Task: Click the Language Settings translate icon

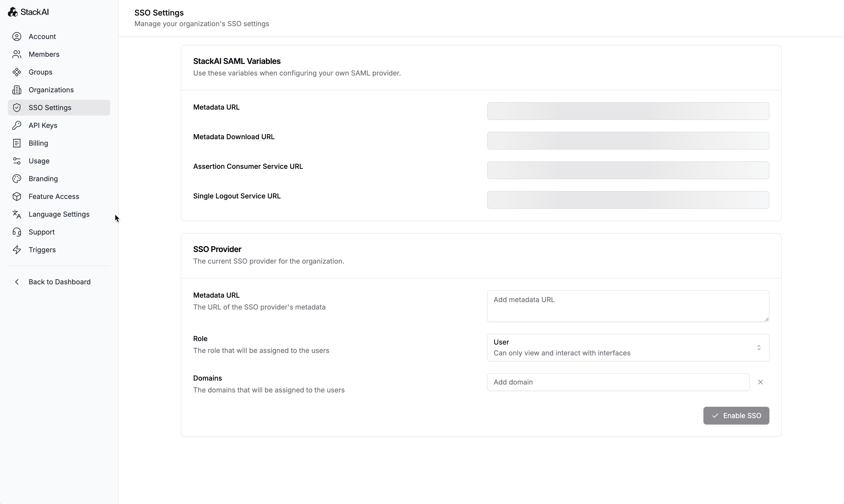Action: pyautogui.click(x=17, y=214)
